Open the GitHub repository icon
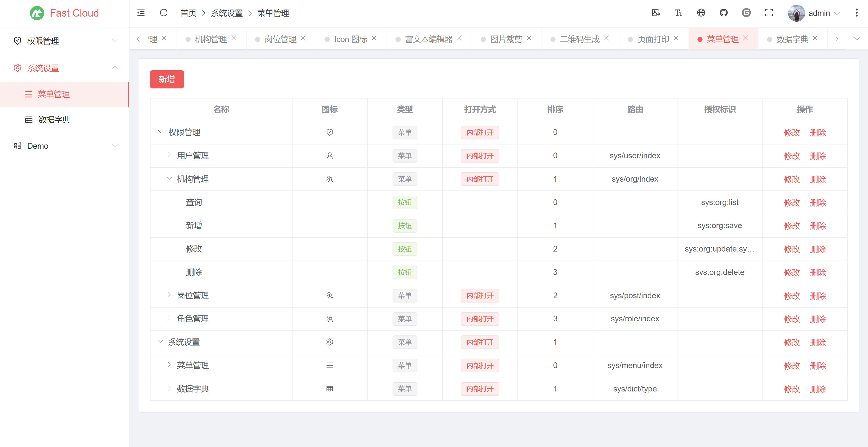Viewport: 868px width, 447px height. [x=724, y=13]
